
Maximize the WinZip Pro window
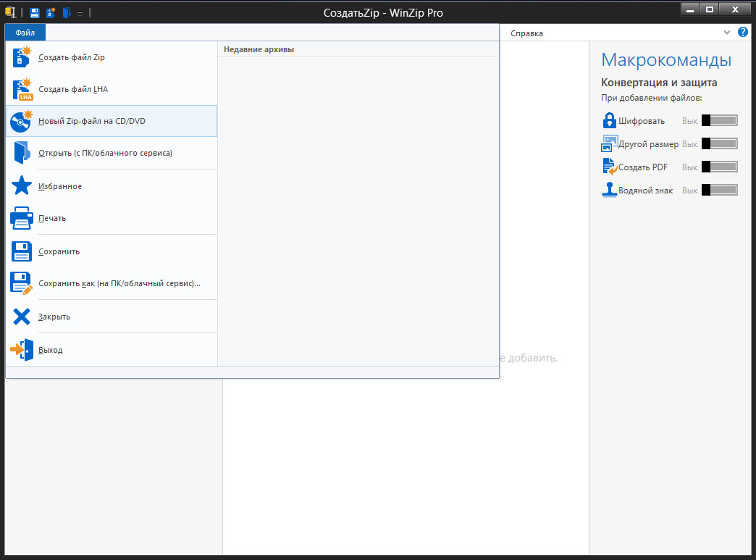click(710, 9)
